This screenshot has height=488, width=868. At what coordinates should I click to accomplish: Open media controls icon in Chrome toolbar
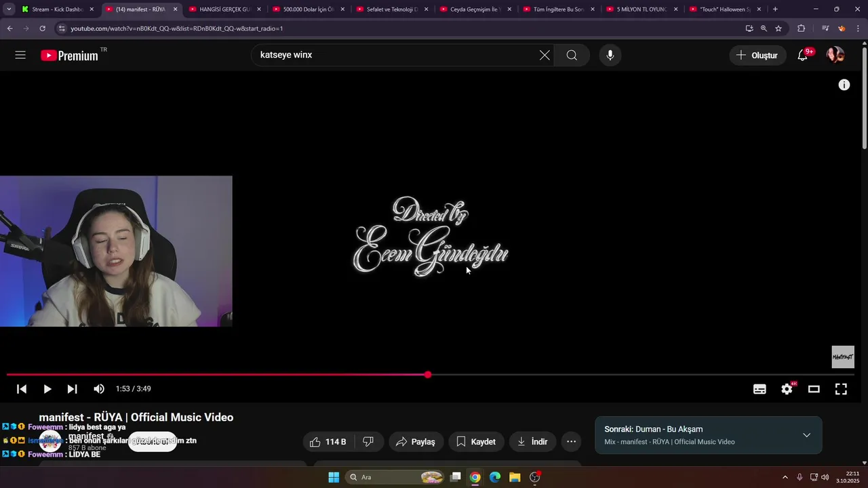pos(825,28)
